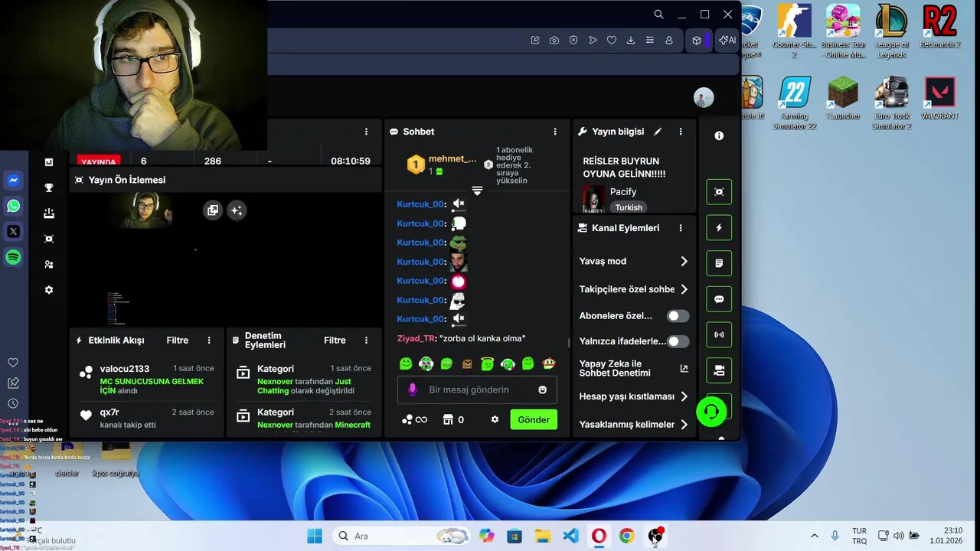980x551 pixels.
Task: Click the green halo emote in quick emotes
Action: click(487, 364)
